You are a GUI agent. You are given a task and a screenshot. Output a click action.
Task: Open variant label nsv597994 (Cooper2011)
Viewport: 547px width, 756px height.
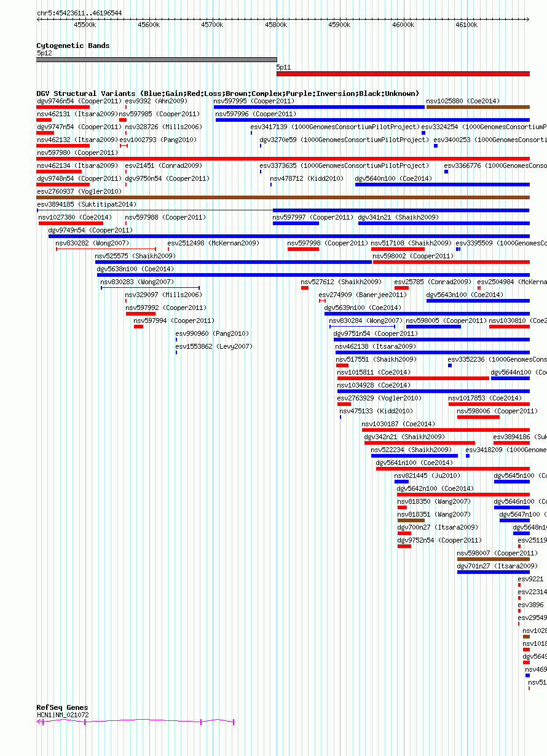(x=175, y=320)
